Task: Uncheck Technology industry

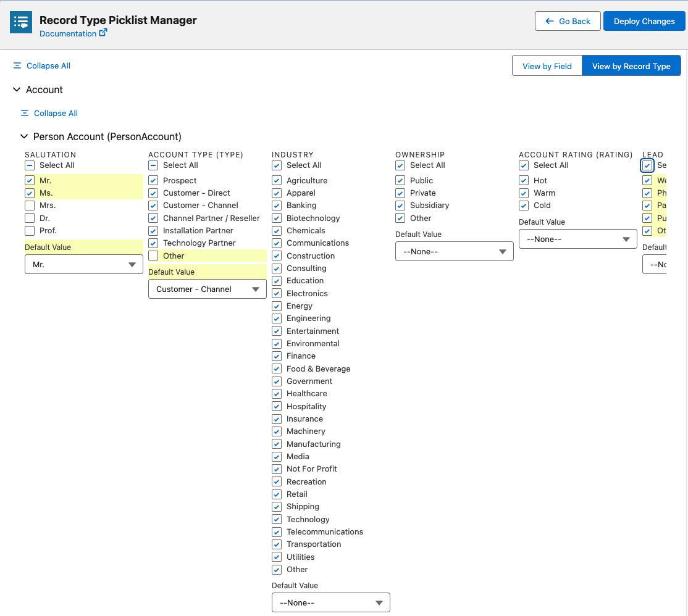Action: 277,520
